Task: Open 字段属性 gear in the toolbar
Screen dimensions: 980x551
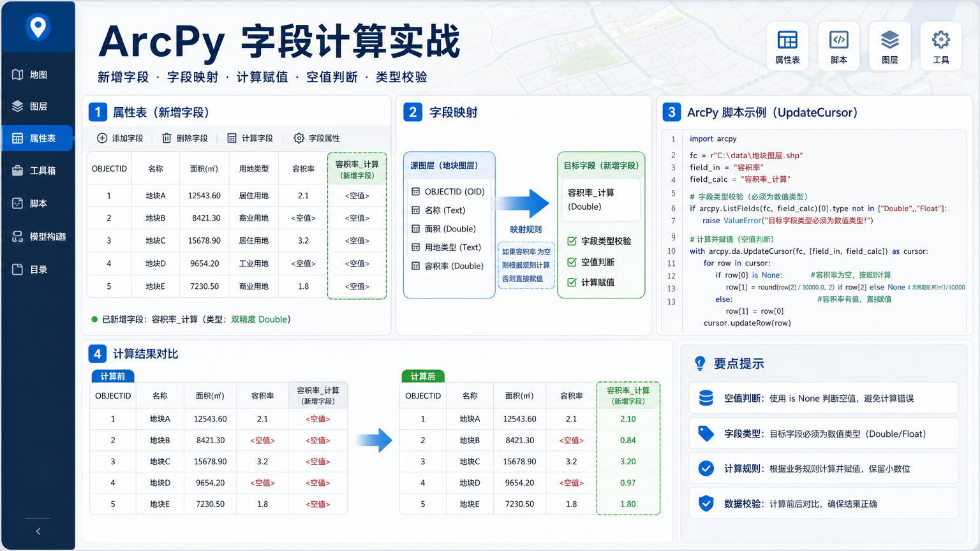Action: (x=299, y=138)
